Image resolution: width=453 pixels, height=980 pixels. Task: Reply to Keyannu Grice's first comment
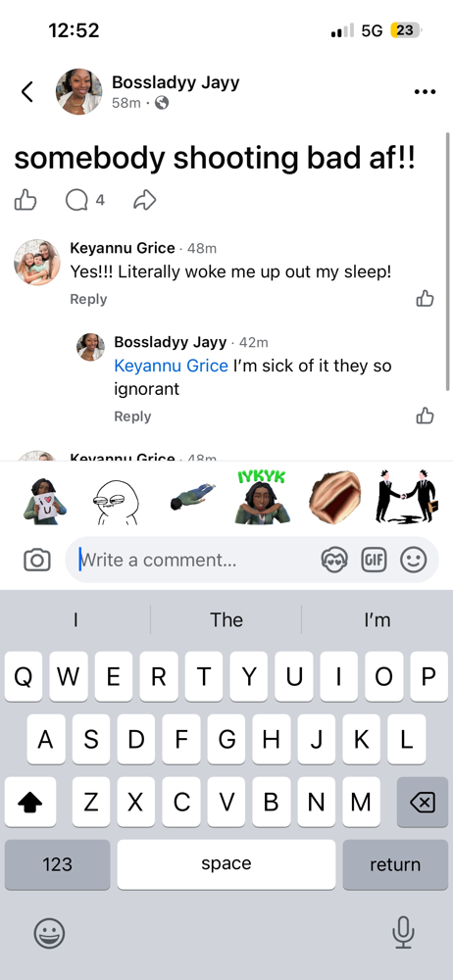pos(88,299)
